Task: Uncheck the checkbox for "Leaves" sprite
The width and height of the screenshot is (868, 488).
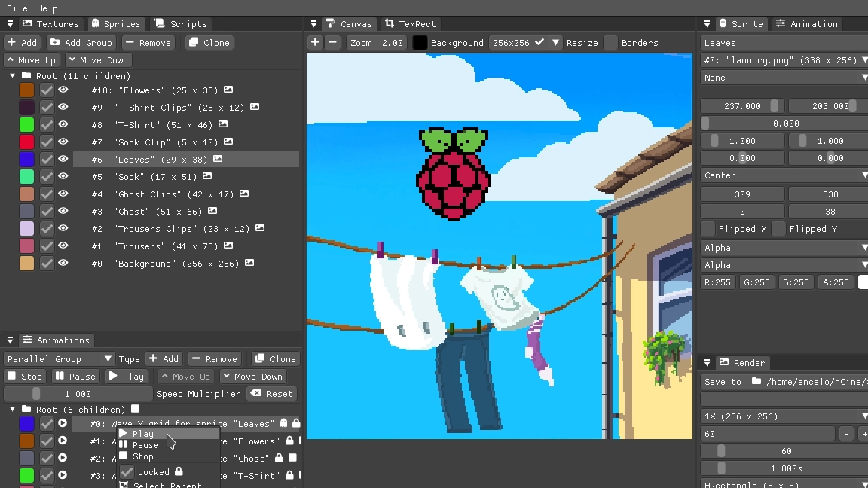Action: 47,160
